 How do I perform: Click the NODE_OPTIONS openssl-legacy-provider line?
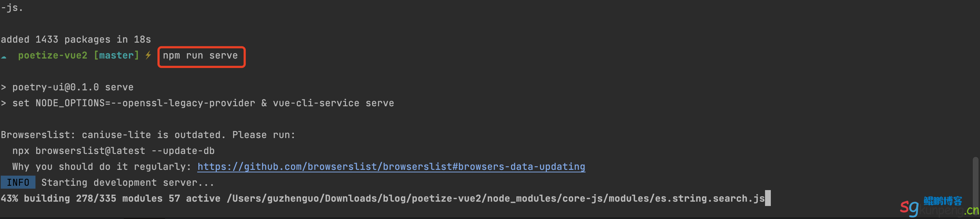click(x=198, y=103)
